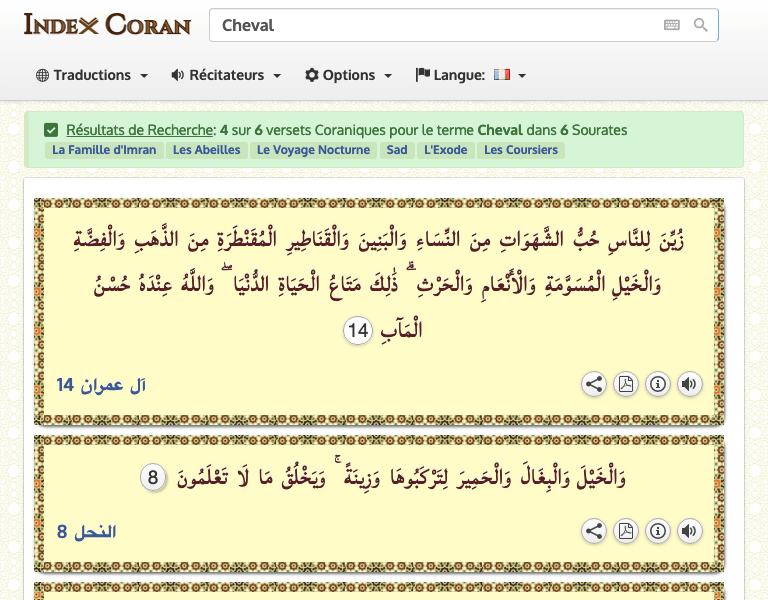
Task: Click the search magnifier icon
Action: point(700,25)
